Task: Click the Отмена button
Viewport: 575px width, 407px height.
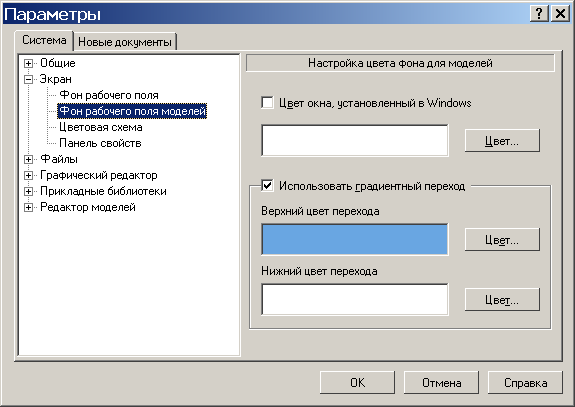Action: (x=441, y=383)
